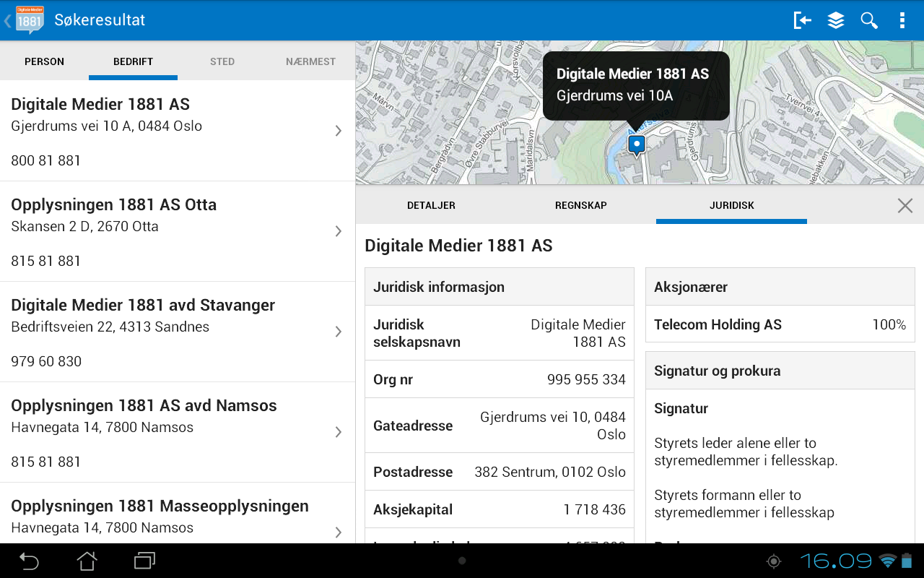Expand Digitale Medier 1881 avd Stavanger chevron
Screen dimensions: 924x578
tap(338, 332)
